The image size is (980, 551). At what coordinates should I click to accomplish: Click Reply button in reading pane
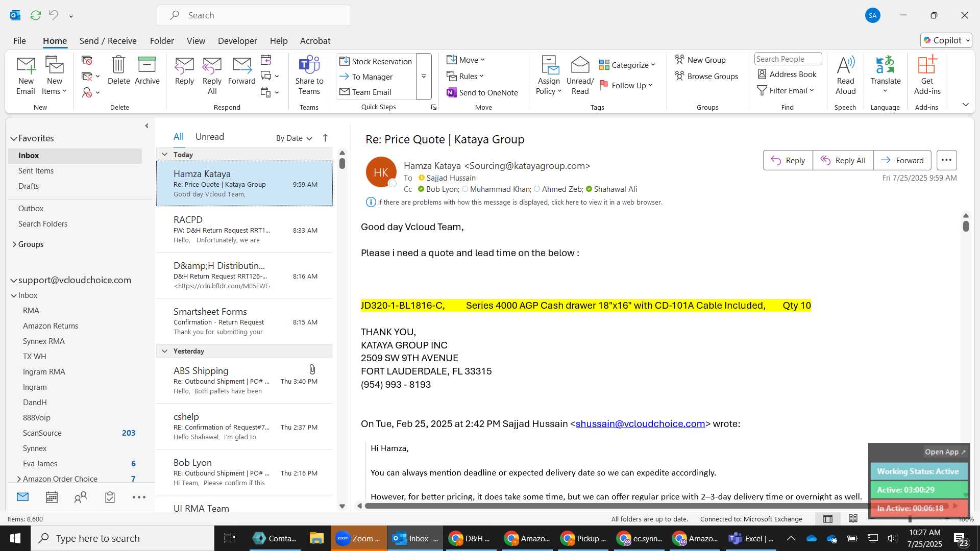pyautogui.click(x=788, y=160)
